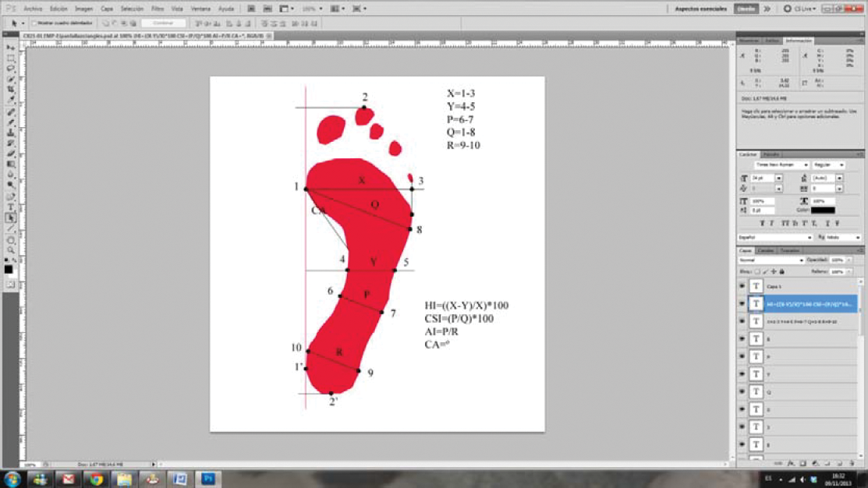868x488 pixels.
Task: Select the Gradient tool
Action: (x=10, y=164)
